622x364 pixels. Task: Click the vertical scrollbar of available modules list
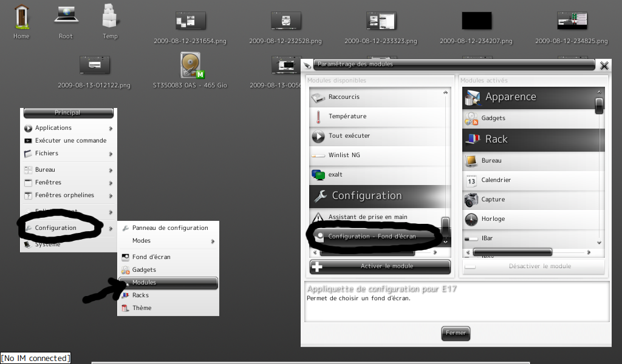click(x=445, y=226)
